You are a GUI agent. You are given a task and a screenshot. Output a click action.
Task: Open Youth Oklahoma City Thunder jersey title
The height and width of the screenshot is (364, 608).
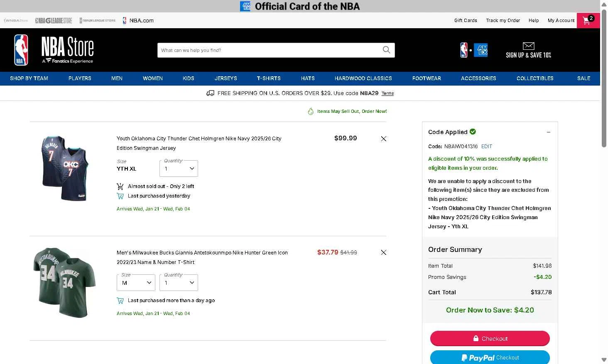[x=199, y=143]
